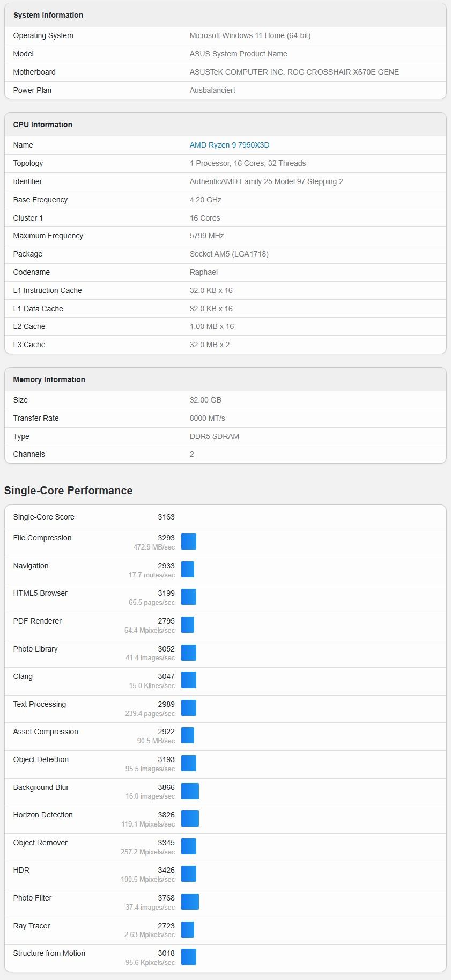This screenshot has width=451, height=980.
Task: Click the File Compression score bar
Action: click(x=189, y=542)
